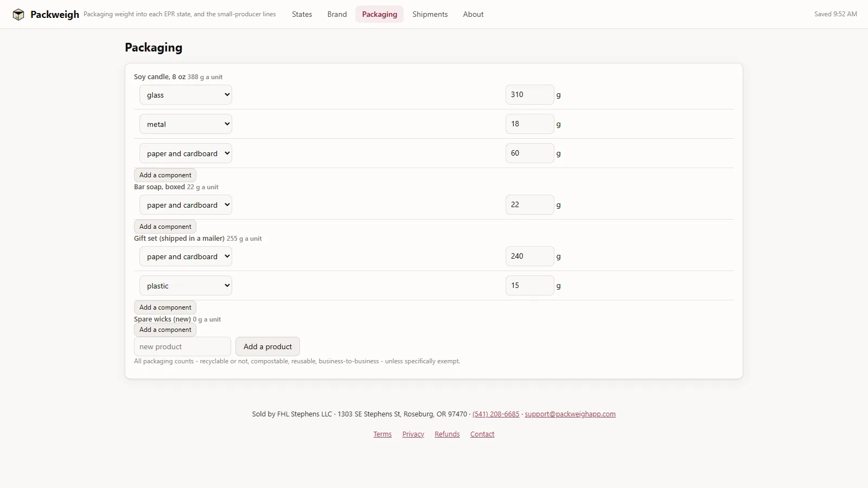Open Soy candle paper and cardboard dropdown
The width and height of the screenshot is (868, 488).
click(186, 153)
